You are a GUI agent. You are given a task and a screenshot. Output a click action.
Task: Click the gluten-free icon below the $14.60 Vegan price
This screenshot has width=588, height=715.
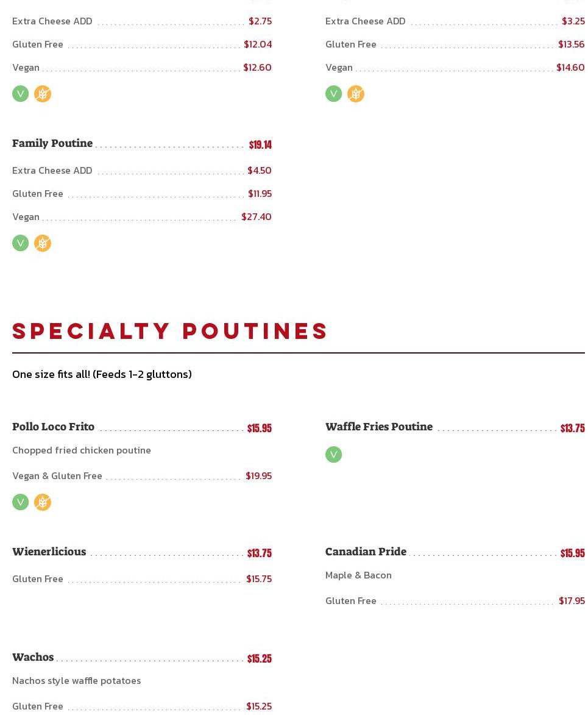(356, 94)
